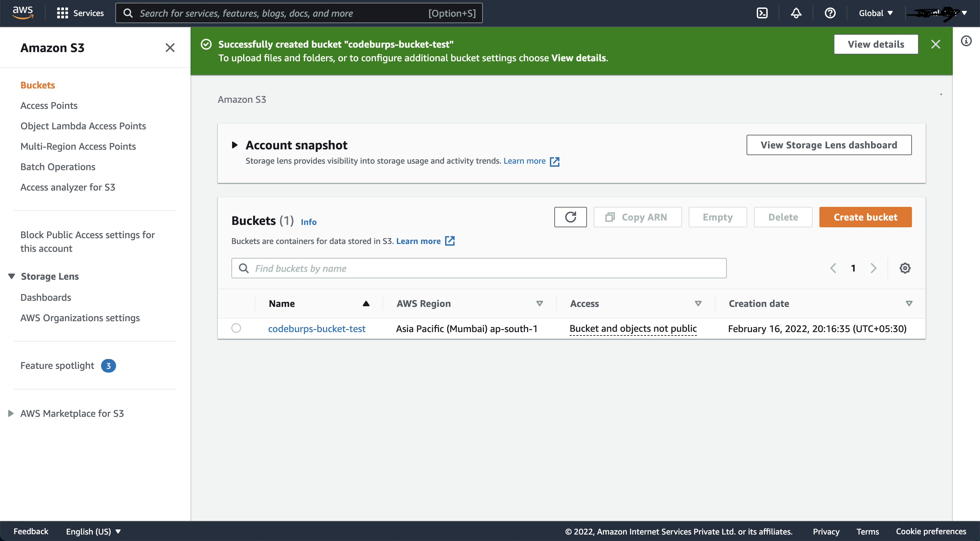Open the Global region dropdown

coord(876,13)
